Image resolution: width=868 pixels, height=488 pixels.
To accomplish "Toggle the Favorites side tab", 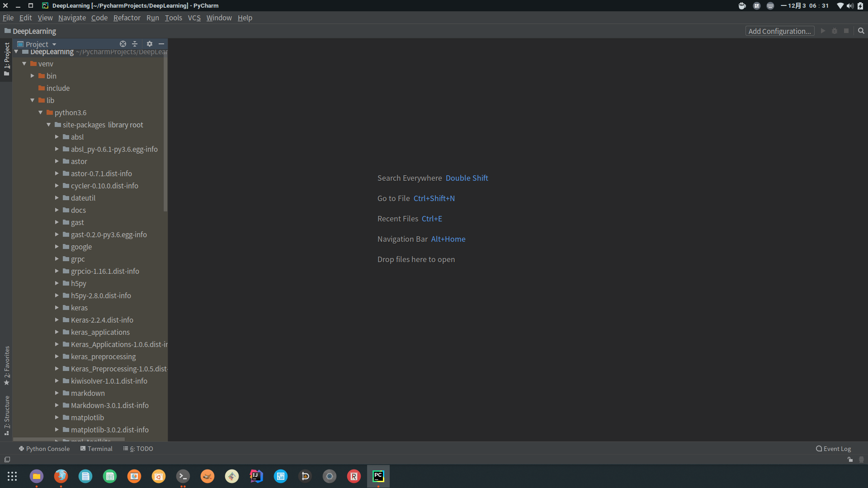I will click(6, 366).
